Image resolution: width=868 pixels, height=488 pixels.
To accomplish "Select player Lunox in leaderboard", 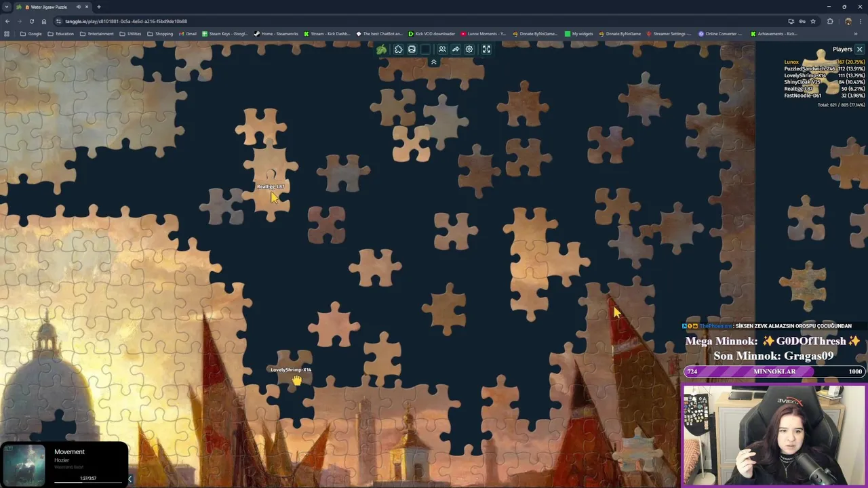I will pos(824,62).
